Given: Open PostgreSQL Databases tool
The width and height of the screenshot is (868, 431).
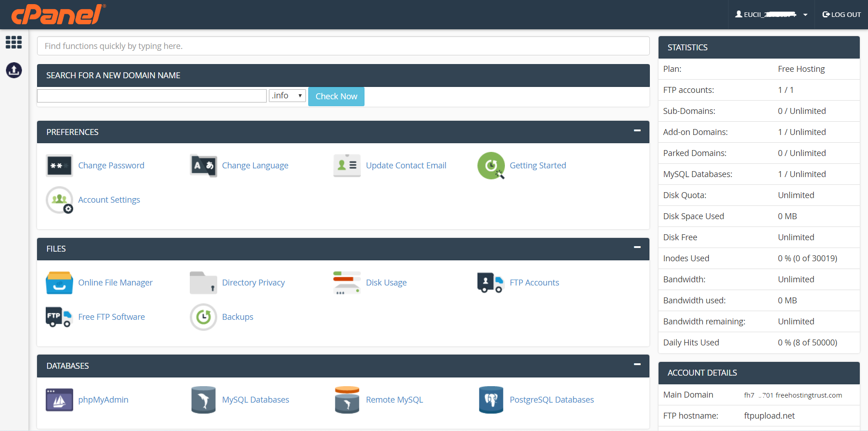Looking at the screenshot, I should click(552, 399).
